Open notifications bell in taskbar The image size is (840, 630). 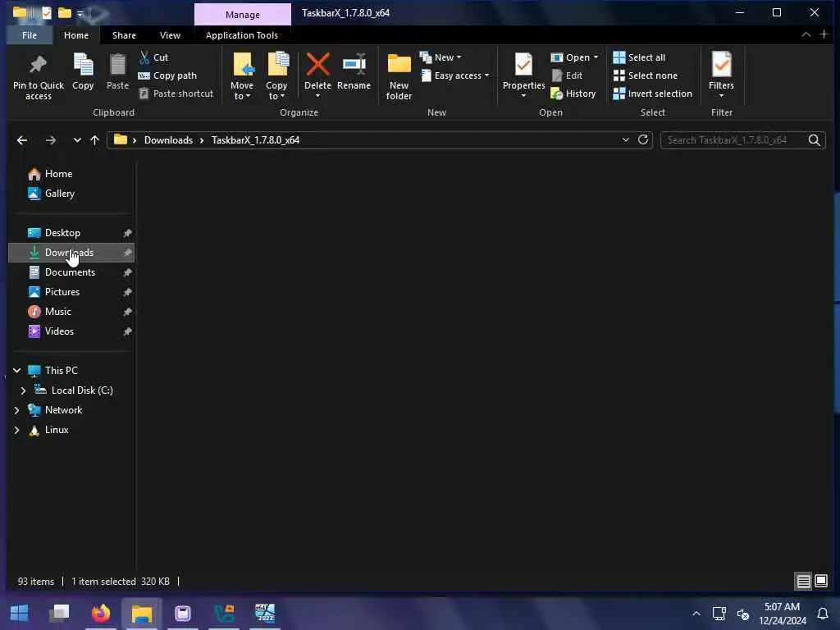[x=822, y=614]
